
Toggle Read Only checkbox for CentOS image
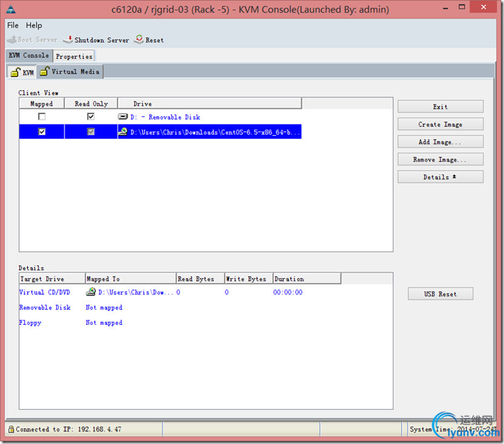(x=91, y=132)
